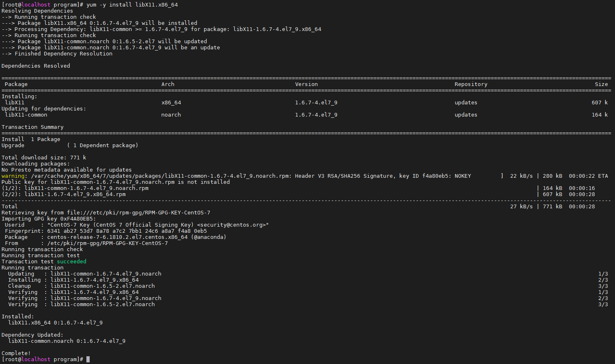Select the Arch column header
615x364 pixels.
pyautogui.click(x=168, y=84)
